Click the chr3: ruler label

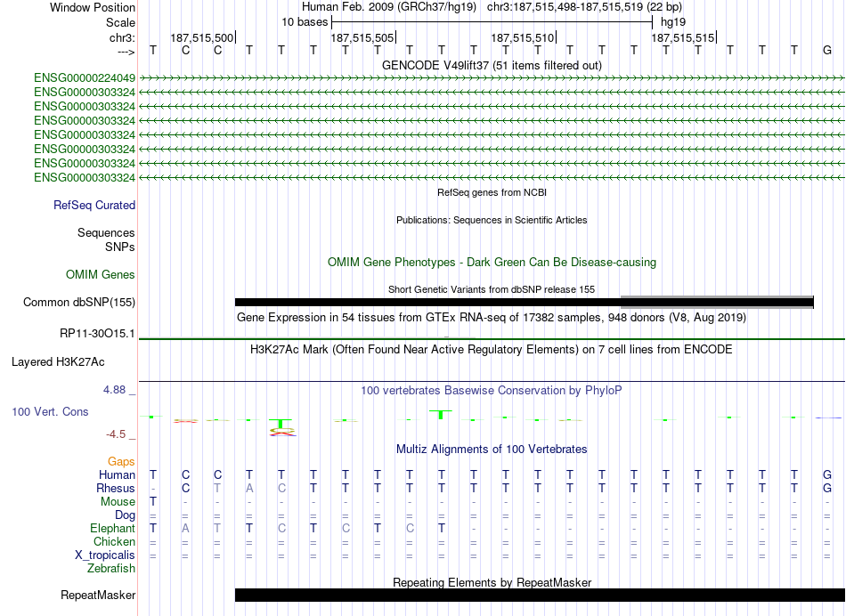coord(123,37)
